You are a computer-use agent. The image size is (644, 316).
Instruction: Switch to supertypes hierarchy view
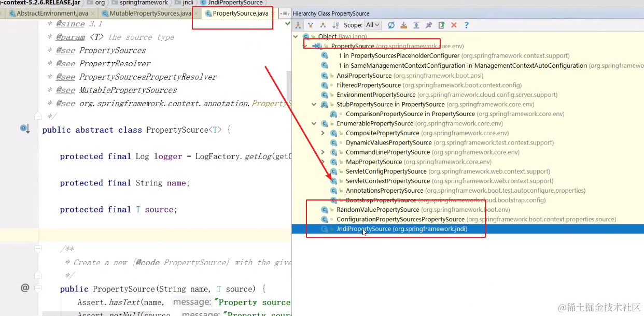pos(311,25)
